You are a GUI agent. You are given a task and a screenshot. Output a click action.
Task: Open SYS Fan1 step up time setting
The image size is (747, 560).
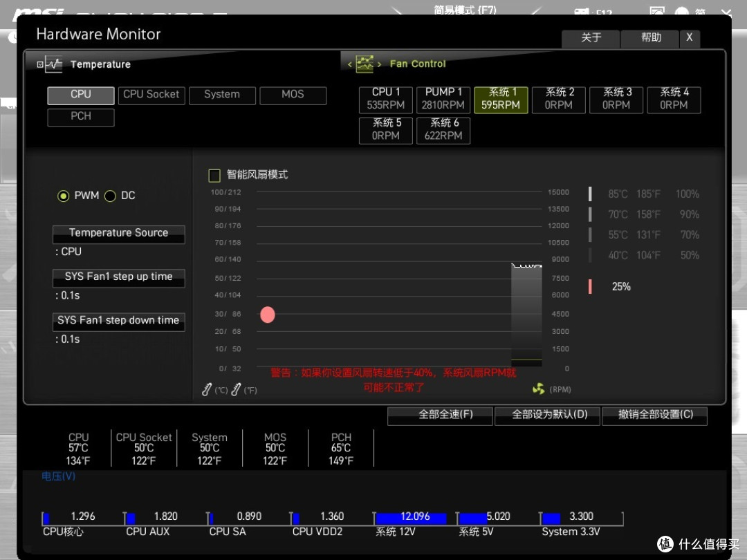[x=119, y=278]
